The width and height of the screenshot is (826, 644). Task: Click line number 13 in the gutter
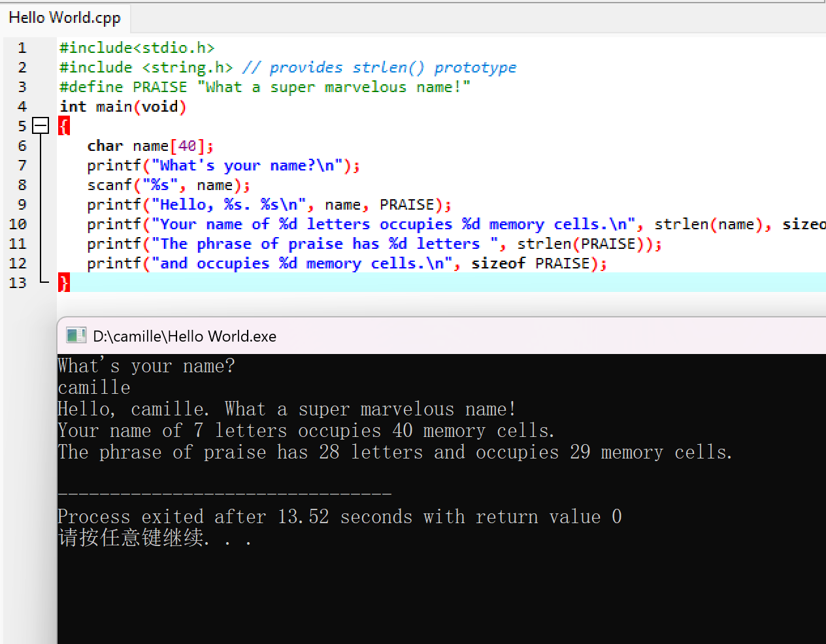(18, 283)
